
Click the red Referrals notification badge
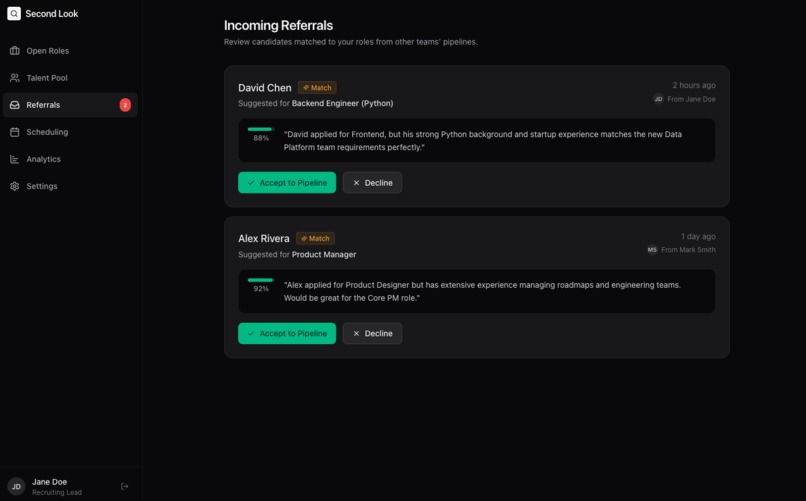[125, 105]
